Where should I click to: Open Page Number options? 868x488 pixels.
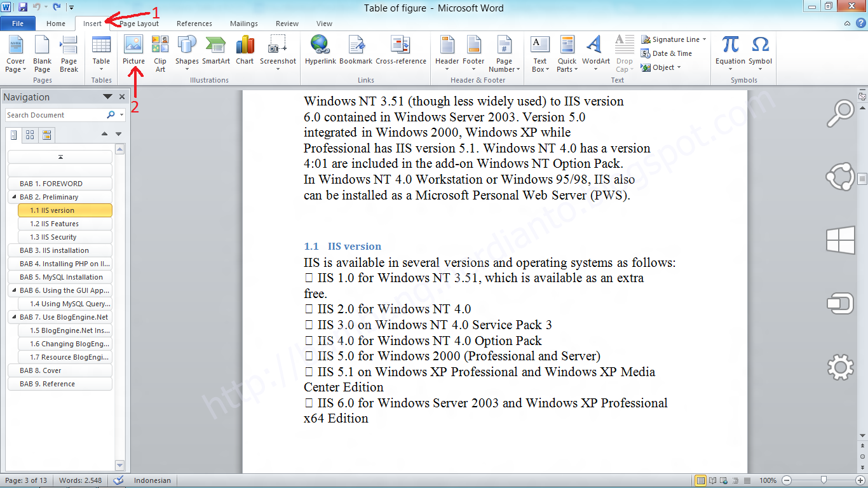(504, 55)
